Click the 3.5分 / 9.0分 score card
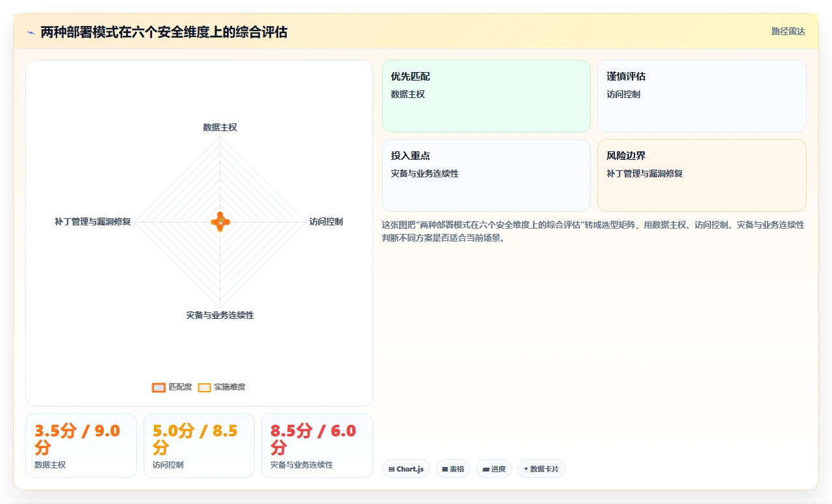832x504 pixels. [81, 446]
